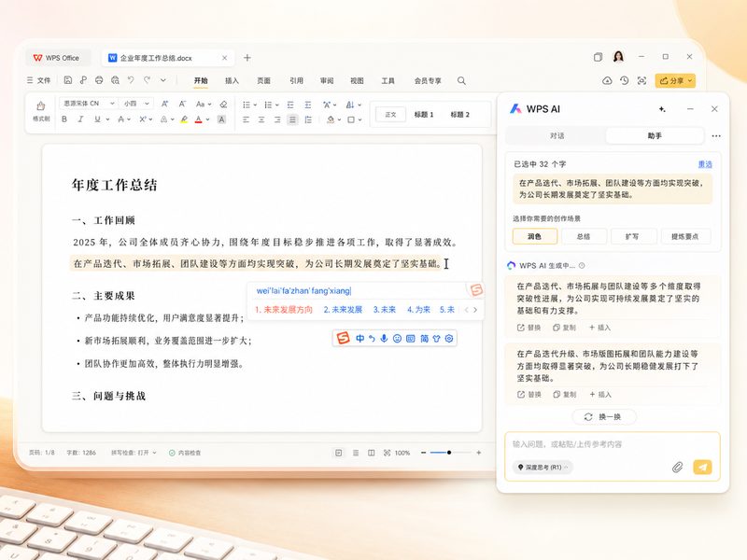Click the text highlight color marker
This screenshot has height=560, width=747.
click(x=184, y=119)
